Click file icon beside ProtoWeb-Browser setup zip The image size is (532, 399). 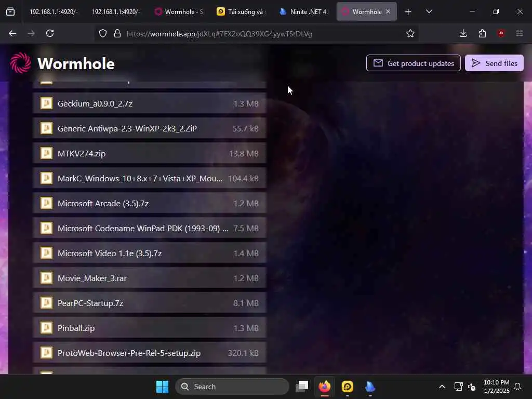point(46,353)
